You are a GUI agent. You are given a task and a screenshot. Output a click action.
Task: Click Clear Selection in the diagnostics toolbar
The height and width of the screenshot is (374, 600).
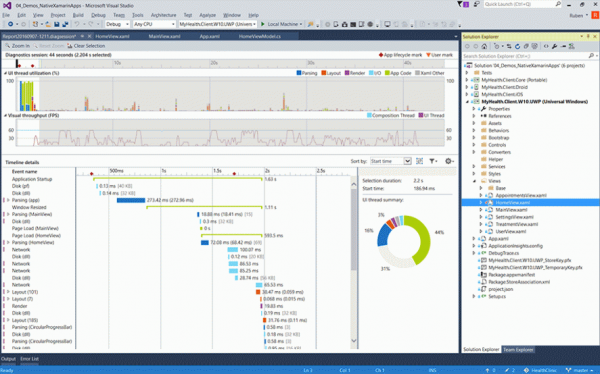(x=86, y=46)
